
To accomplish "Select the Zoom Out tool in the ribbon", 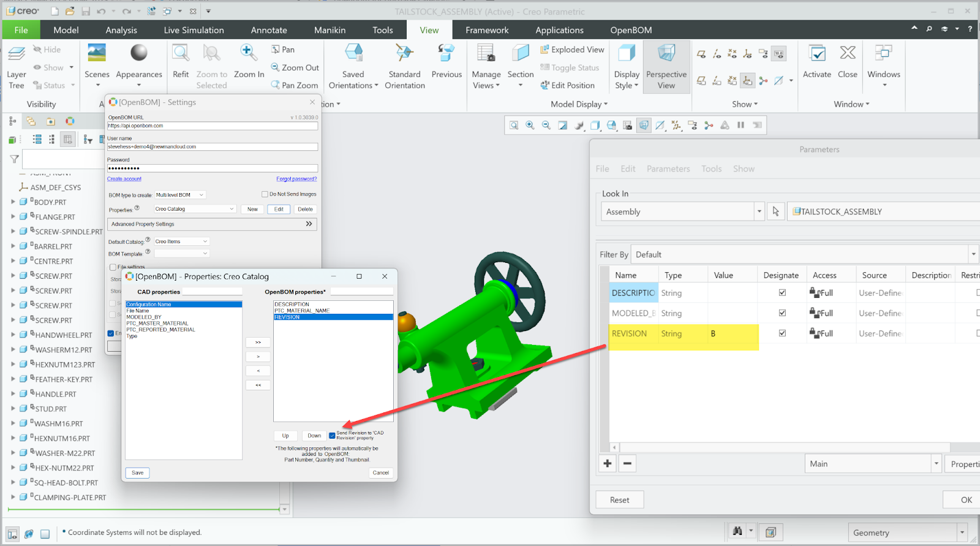I will 295,67.
